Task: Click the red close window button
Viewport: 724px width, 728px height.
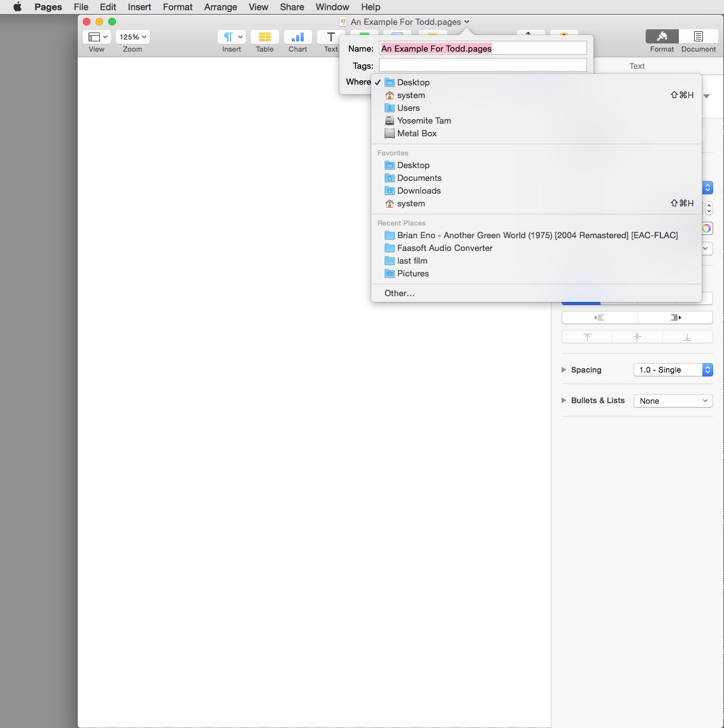Action: (x=87, y=22)
